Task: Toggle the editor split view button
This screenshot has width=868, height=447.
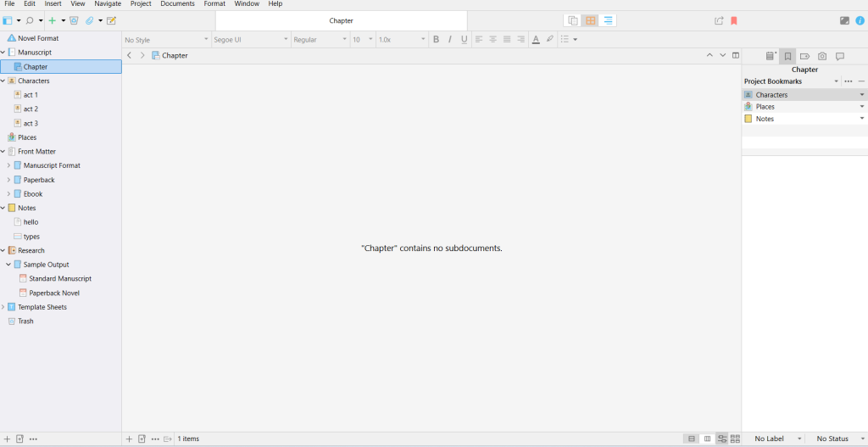Action: tap(736, 55)
